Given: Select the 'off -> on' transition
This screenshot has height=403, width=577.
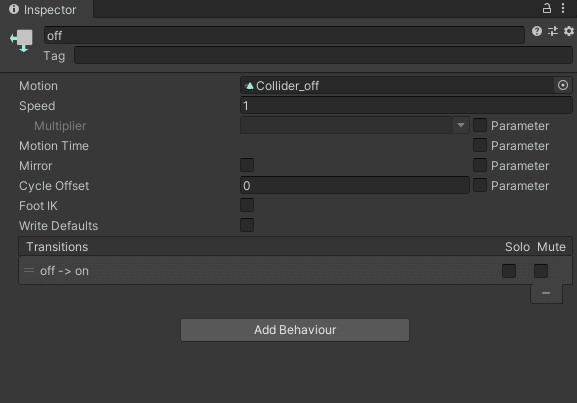Looking at the screenshot, I should [x=295, y=271].
